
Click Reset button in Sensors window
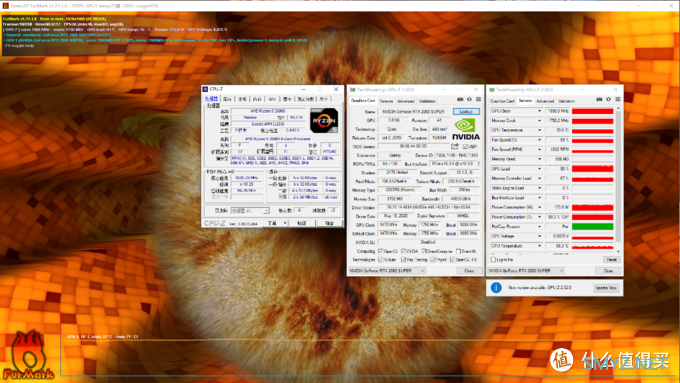coord(611,259)
